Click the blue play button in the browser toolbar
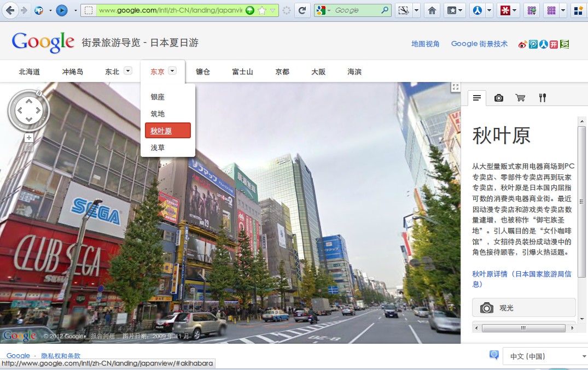Screen dimensions: 588x370 click(61, 10)
